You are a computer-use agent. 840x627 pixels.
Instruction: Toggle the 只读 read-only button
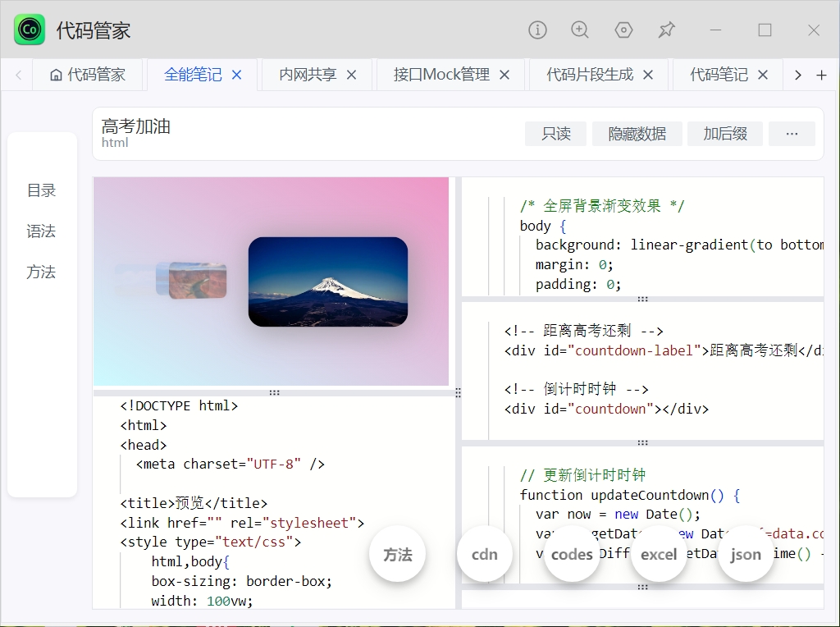click(555, 134)
